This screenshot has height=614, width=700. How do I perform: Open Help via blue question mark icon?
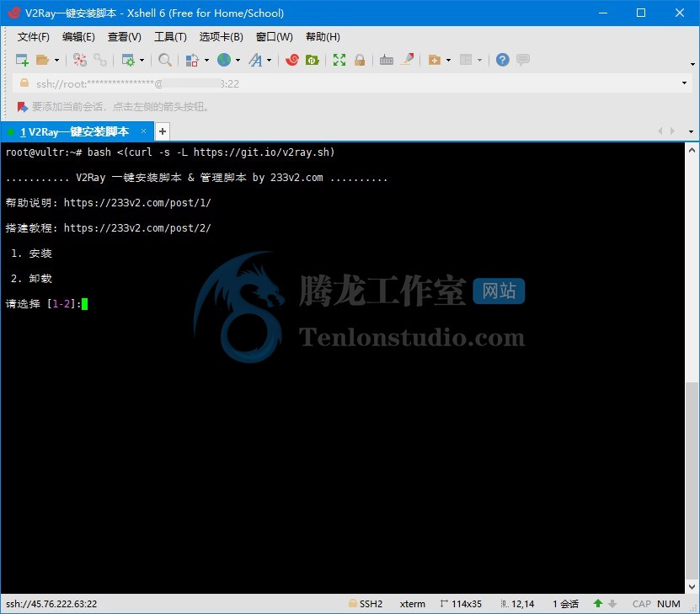pyautogui.click(x=502, y=60)
